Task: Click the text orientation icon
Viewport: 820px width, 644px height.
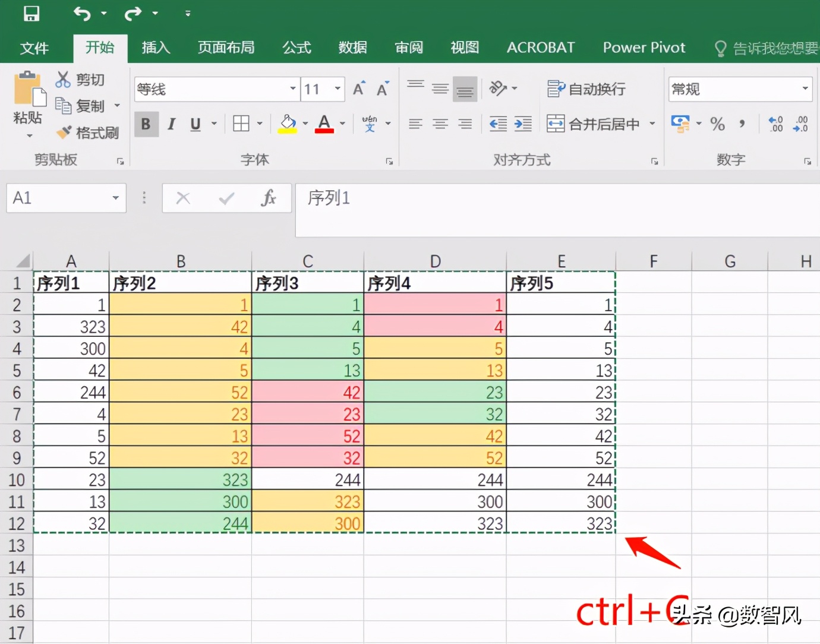Action: (497, 89)
